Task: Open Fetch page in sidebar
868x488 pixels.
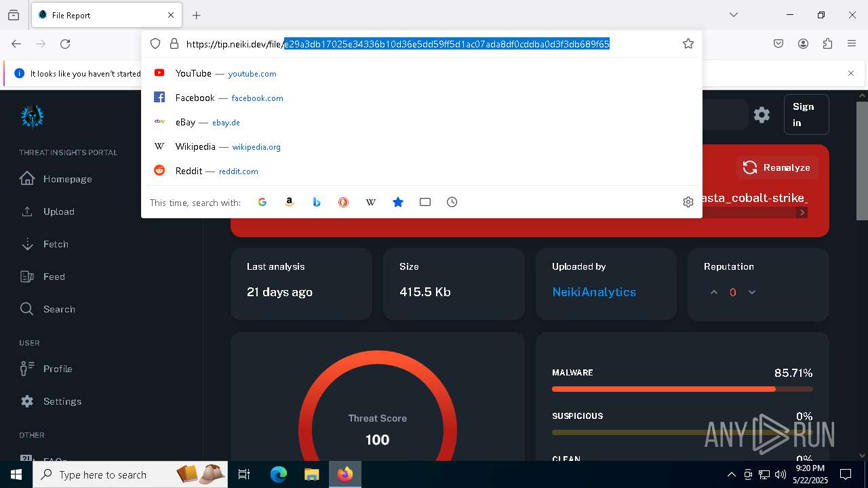Action: [x=45, y=244]
